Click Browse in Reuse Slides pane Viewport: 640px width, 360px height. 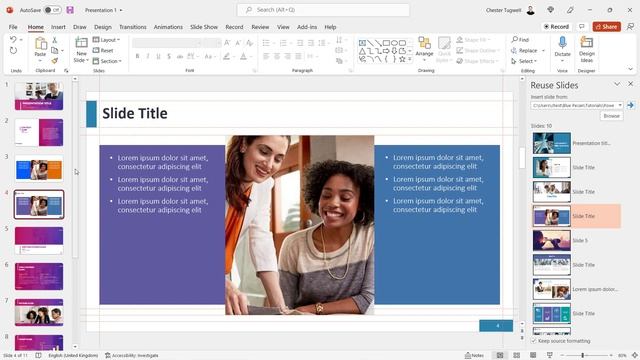[611, 116]
